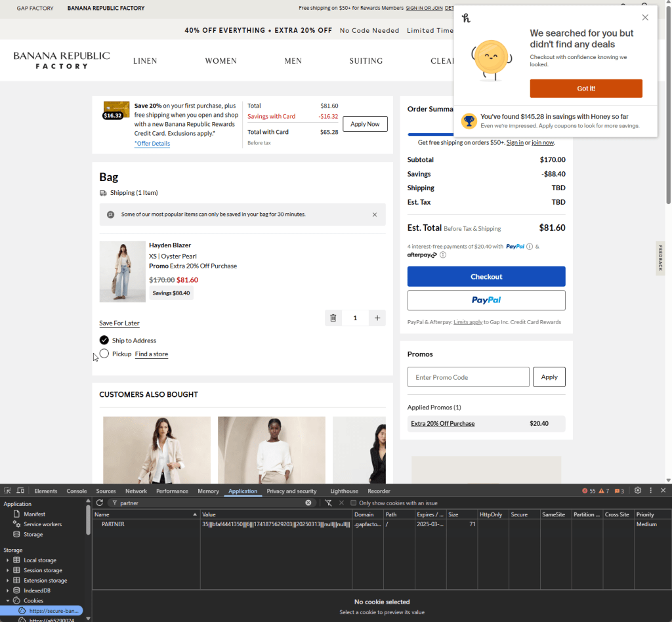Refresh the cookies list in DevTools
This screenshot has height=622, width=672.
click(100, 503)
